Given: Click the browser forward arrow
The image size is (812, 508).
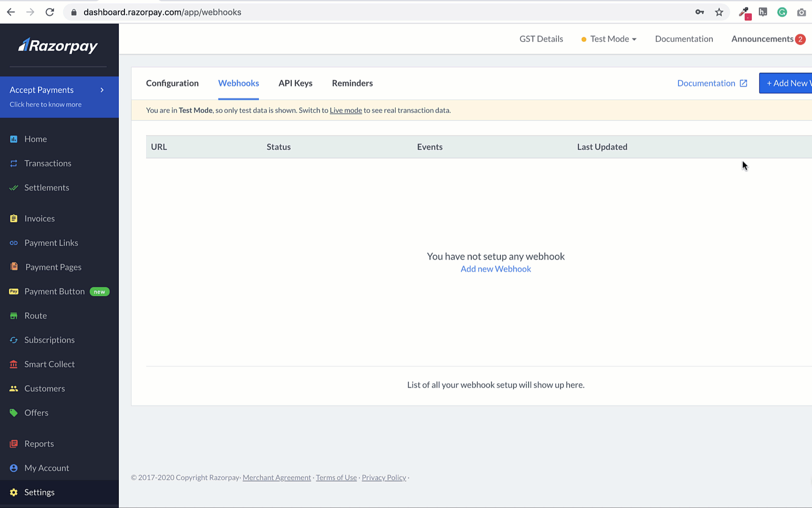Looking at the screenshot, I should 30,12.
